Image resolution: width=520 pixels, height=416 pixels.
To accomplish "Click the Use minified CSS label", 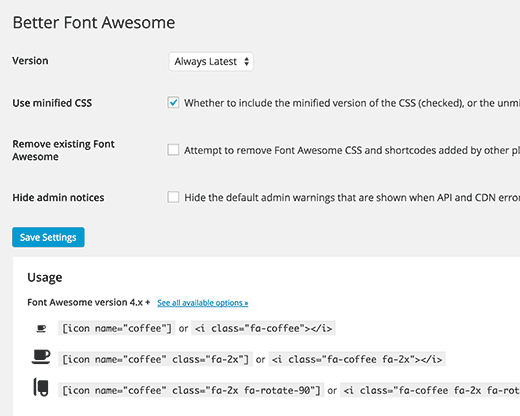I will pos(52,103).
